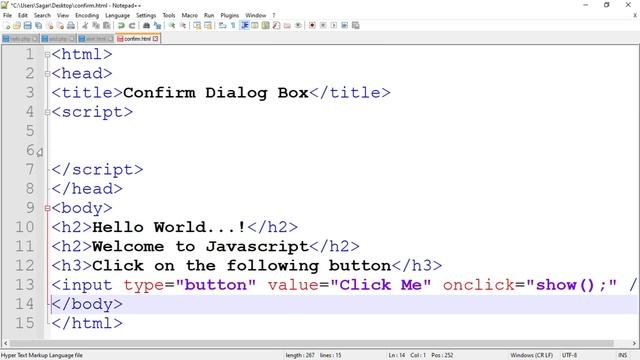Click 'INS' indicator in status bar

622,355
